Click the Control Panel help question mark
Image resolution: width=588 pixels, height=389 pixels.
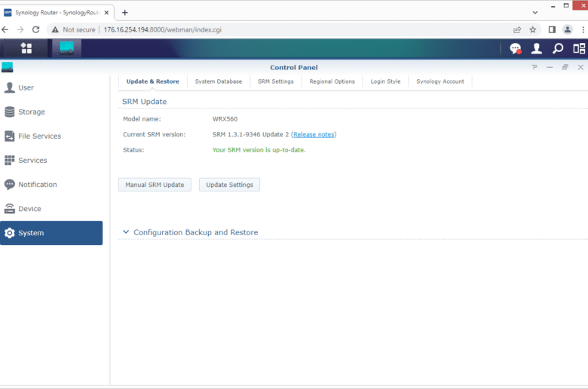[x=534, y=67]
